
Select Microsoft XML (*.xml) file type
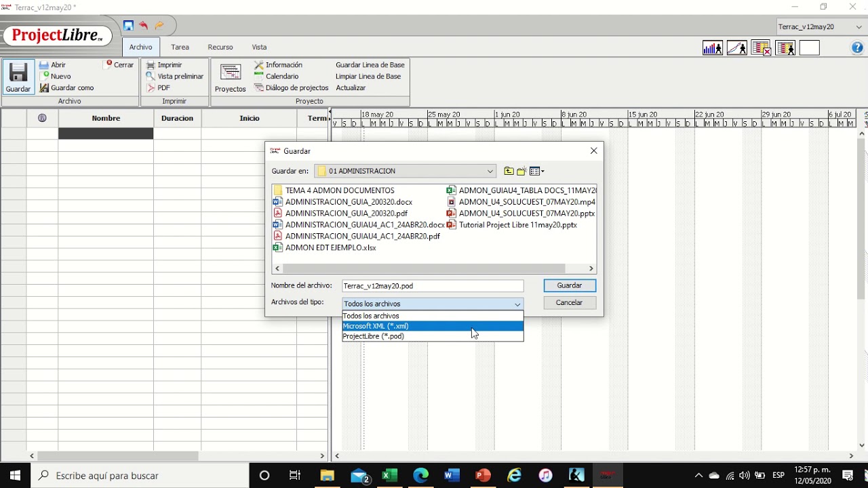click(433, 326)
